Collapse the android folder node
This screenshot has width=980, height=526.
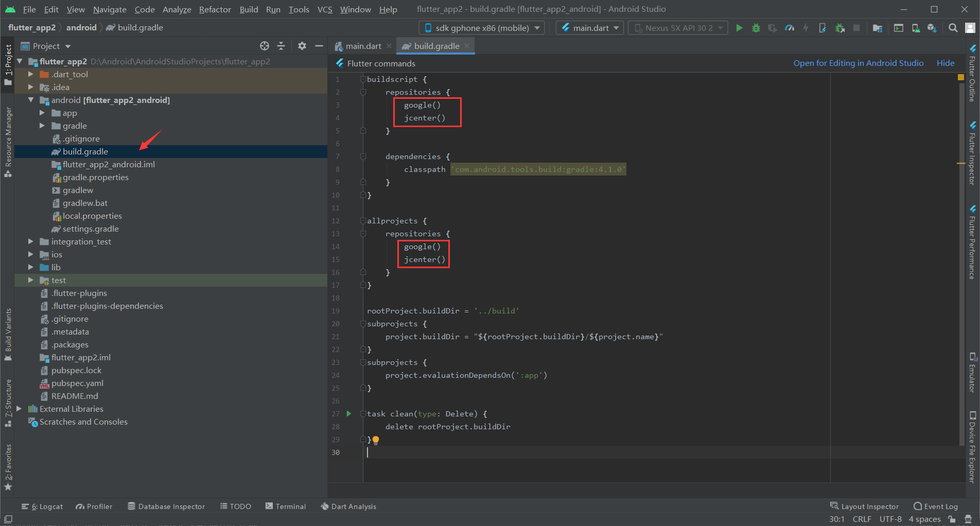(31, 100)
